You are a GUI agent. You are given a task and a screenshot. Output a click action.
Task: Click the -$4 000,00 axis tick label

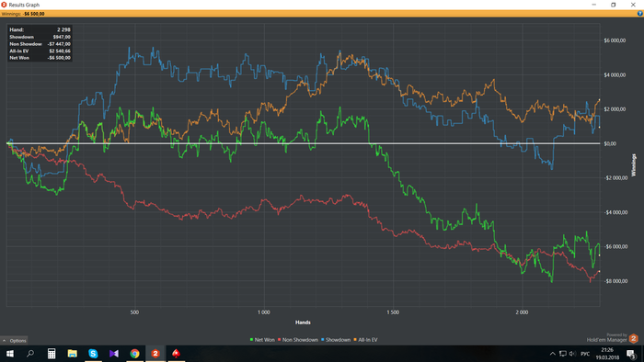point(615,212)
